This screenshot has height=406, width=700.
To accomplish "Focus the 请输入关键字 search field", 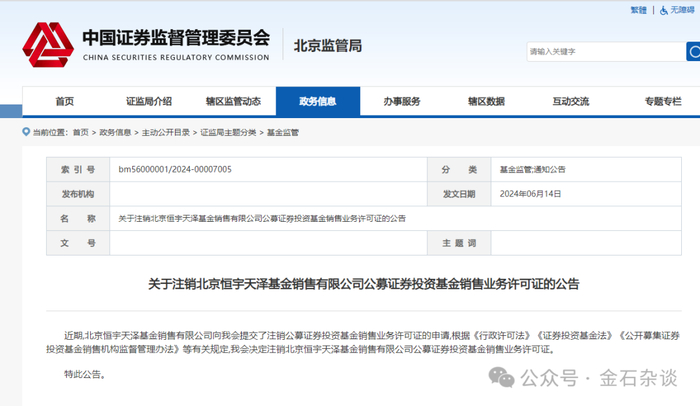I will (x=606, y=52).
